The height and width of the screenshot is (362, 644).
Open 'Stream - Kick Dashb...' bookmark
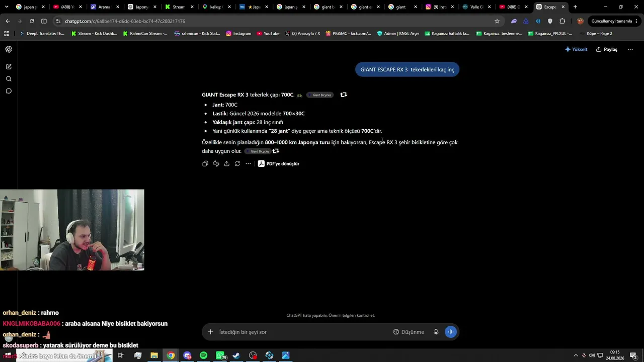tap(94, 34)
